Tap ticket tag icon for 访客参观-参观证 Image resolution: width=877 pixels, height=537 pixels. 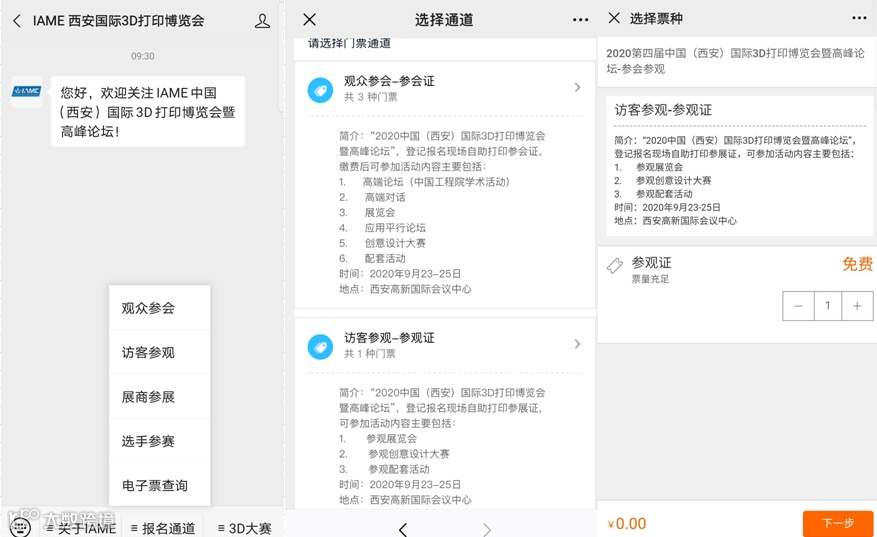(320, 347)
